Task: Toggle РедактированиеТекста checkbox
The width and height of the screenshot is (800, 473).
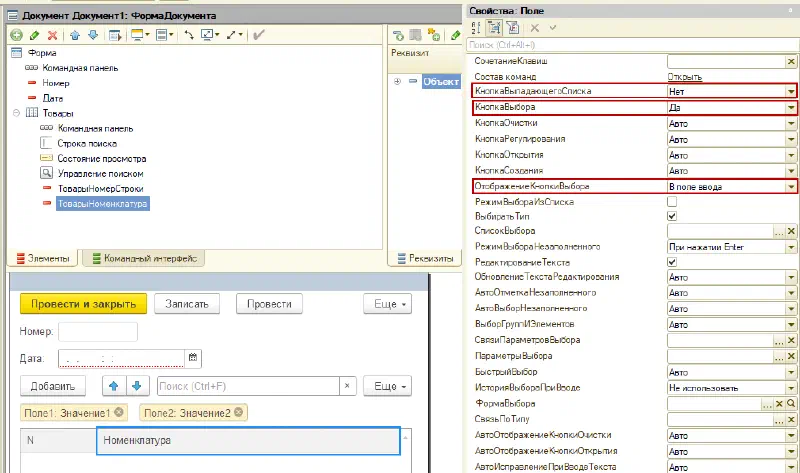Action: [672, 262]
